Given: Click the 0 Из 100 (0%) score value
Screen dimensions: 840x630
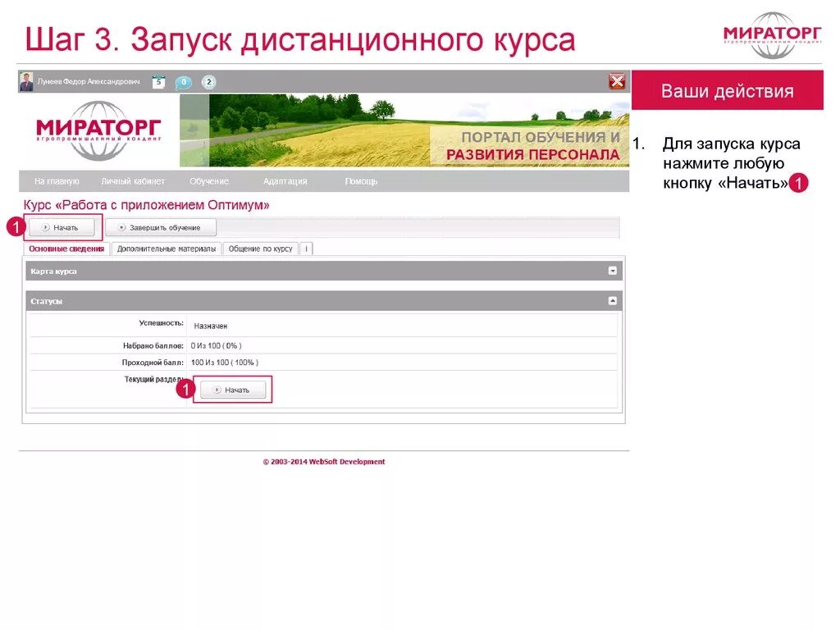Looking at the screenshot, I should tap(216, 345).
